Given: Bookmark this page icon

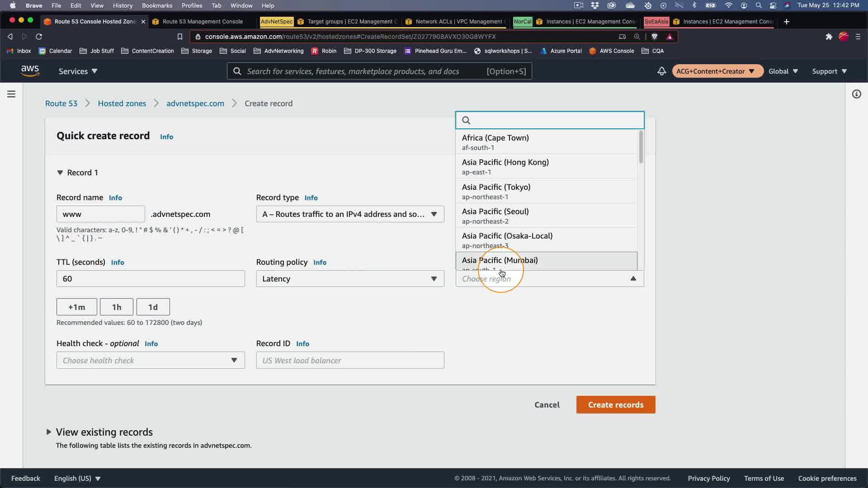Looking at the screenshot, I should pyautogui.click(x=179, y=37).
